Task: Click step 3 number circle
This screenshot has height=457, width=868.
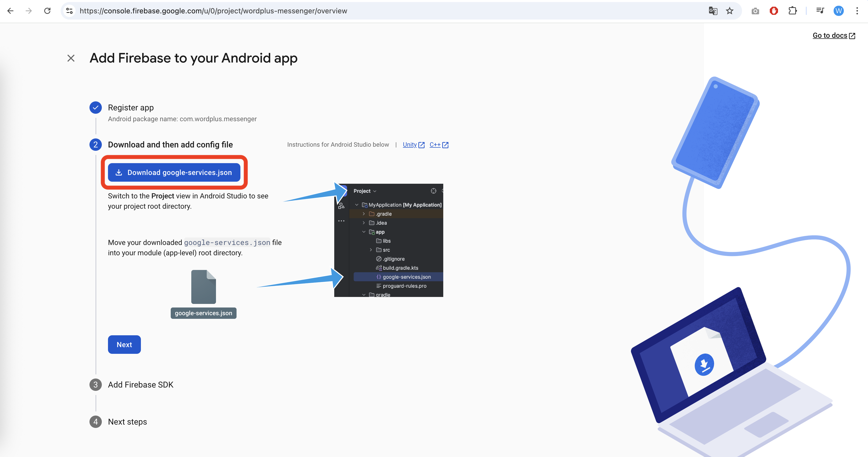Action: (x=96, y=385)
